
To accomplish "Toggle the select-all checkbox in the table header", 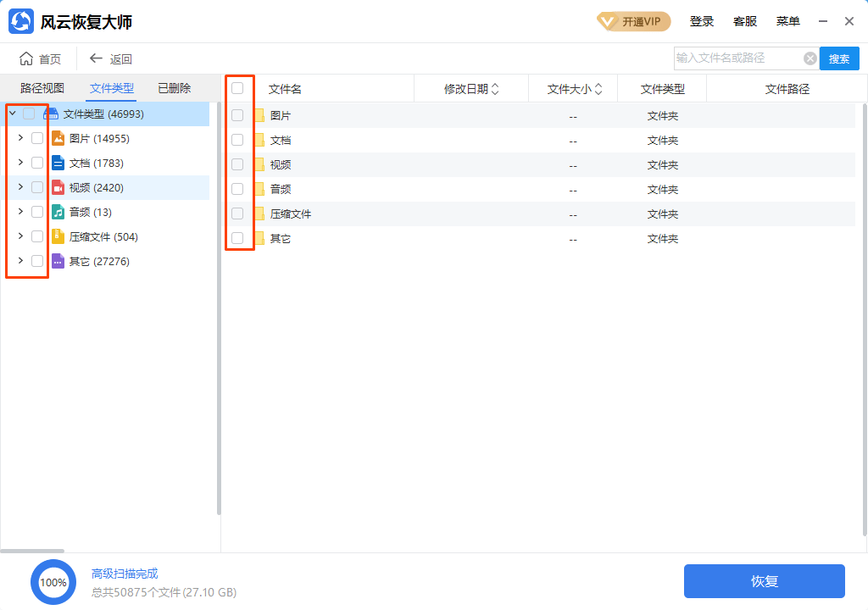I will tap(237, 88).
